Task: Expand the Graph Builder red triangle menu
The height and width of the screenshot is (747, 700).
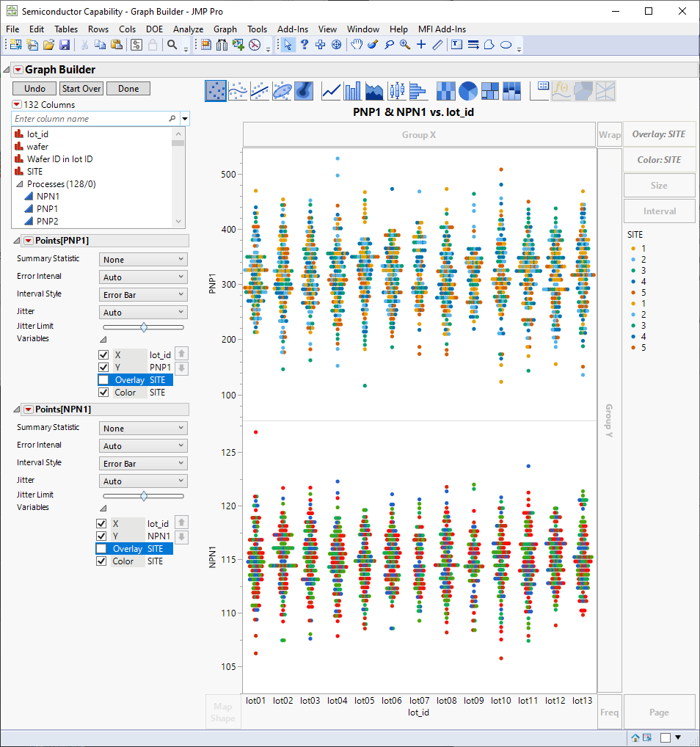Action: click(x=18, y=70)
